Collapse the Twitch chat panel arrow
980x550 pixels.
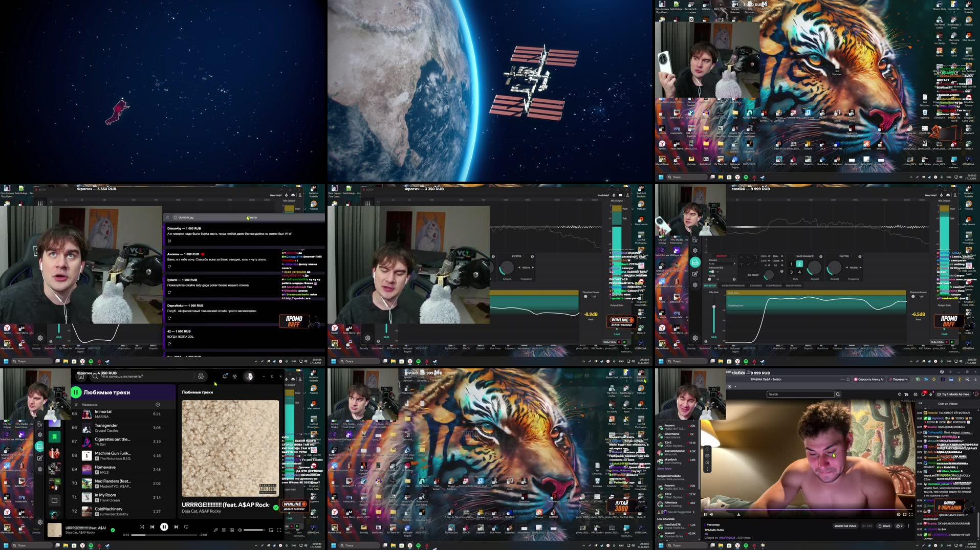coord(921,403)
